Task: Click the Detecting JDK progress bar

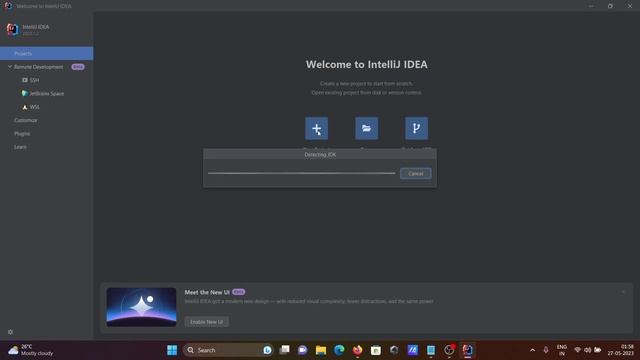Action: [302, 173]
